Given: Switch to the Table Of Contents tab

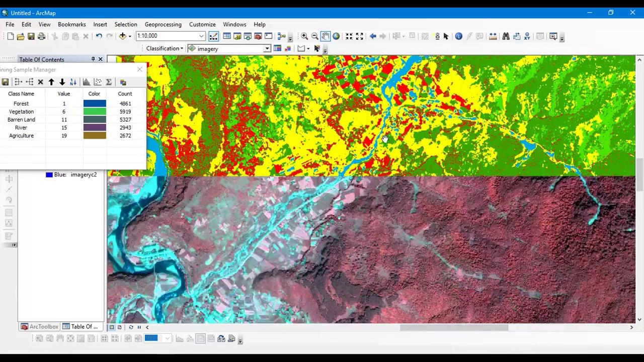Looking at the screenshot, I should pyautogui.click(x=80, y=327).
